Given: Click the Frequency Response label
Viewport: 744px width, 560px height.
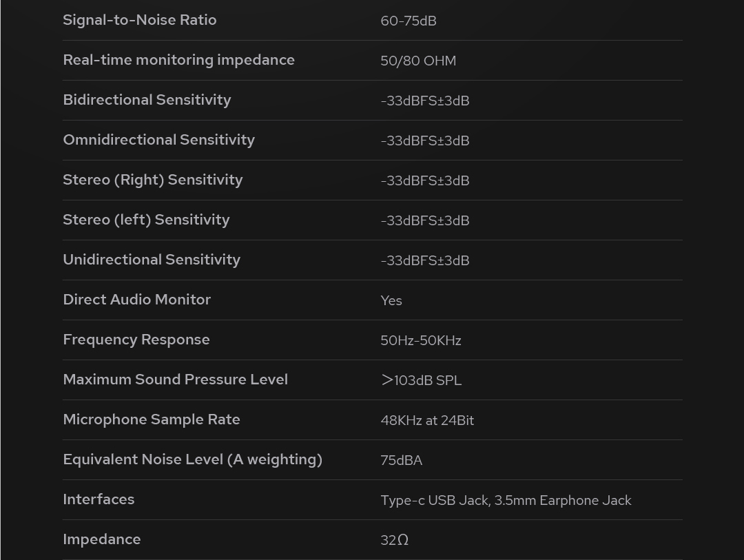Looking at the screenshot, I should 136,340.
